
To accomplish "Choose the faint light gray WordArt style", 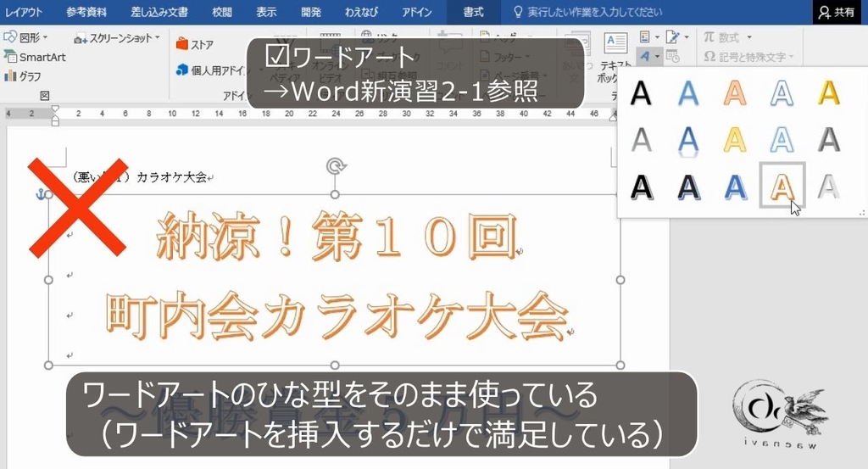I will (829, 187).
